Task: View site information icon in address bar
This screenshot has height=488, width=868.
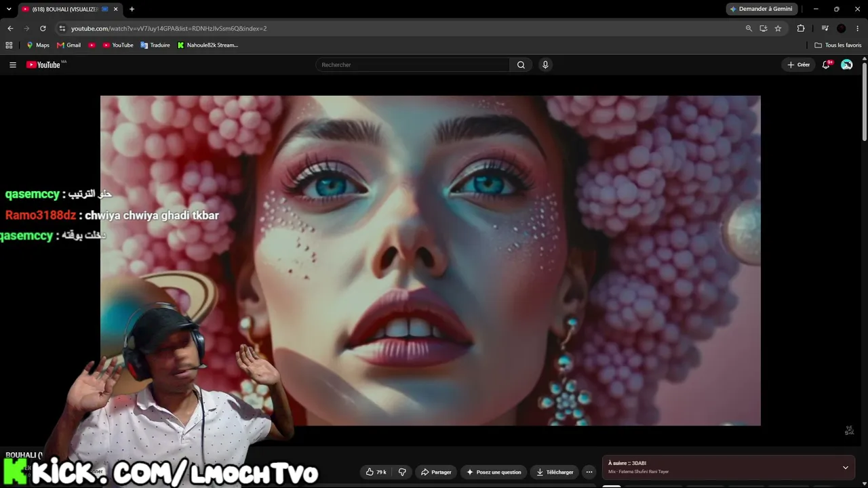Action: 62,28
